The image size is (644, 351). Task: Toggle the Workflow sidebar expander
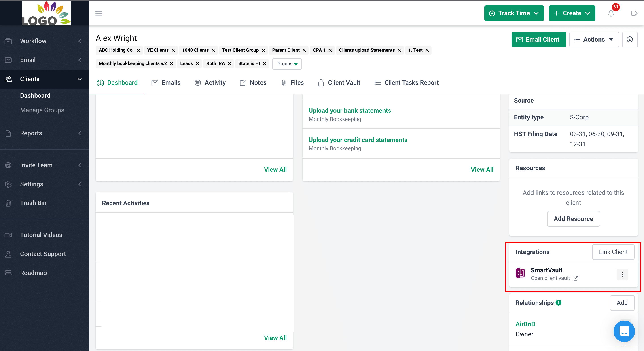pos(80,41)
